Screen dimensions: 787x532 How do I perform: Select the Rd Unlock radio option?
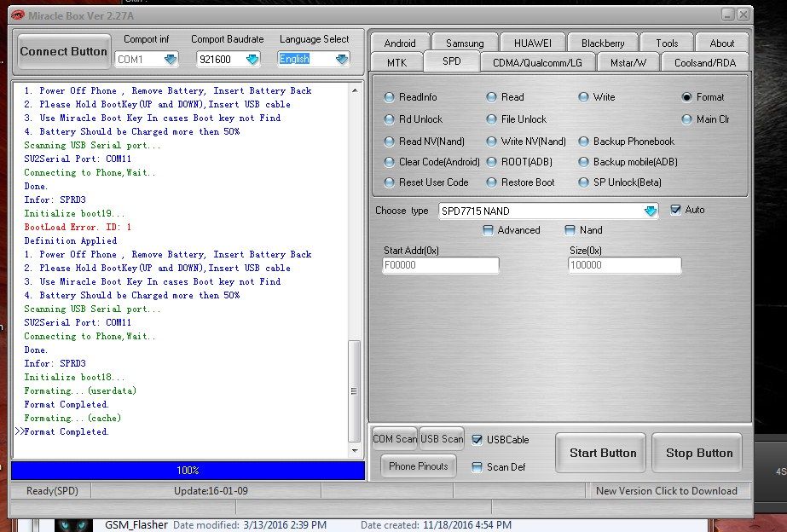point(389,119)
